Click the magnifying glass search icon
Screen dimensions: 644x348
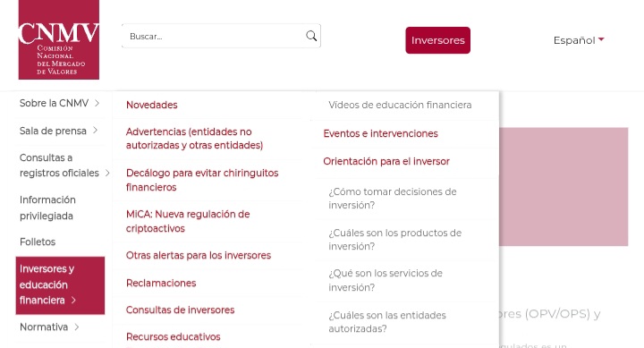pyautogui.click(x=311, y=36)
